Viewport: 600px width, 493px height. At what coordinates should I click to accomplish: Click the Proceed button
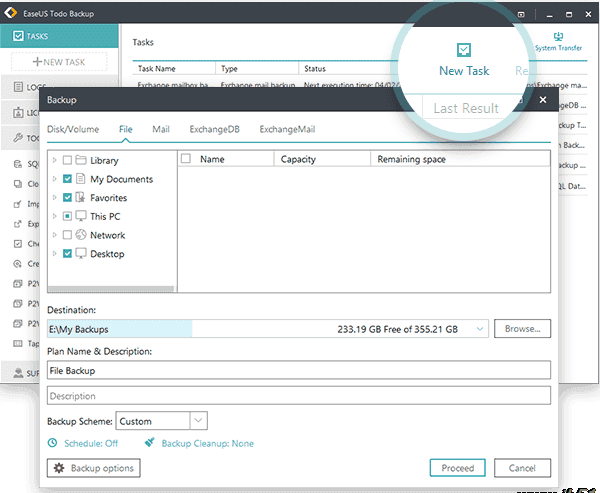pyautogui.click(x=458, y=468)
